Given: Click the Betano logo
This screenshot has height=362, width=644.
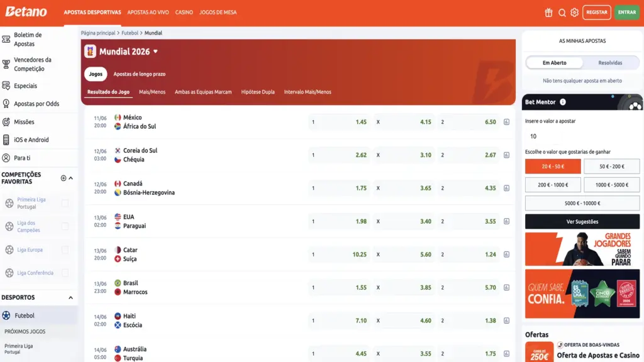Looking at the screenshot, I should (26, 11).
